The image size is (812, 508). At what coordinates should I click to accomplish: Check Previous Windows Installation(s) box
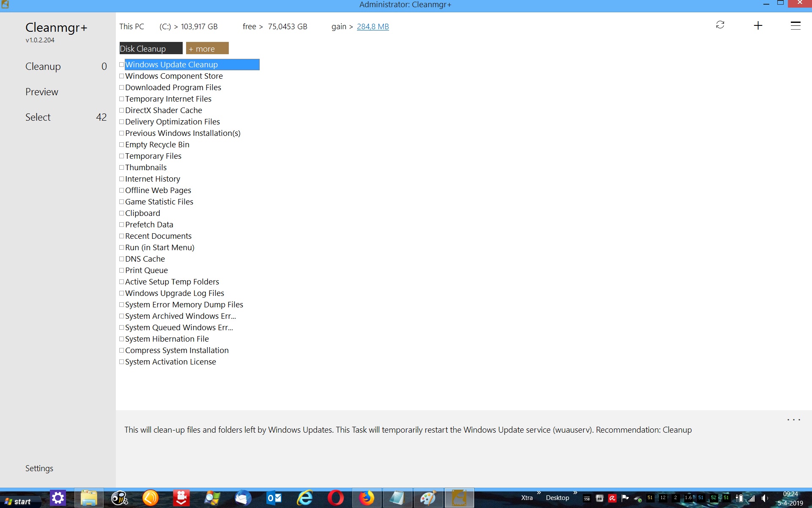(x=122, y=133)
